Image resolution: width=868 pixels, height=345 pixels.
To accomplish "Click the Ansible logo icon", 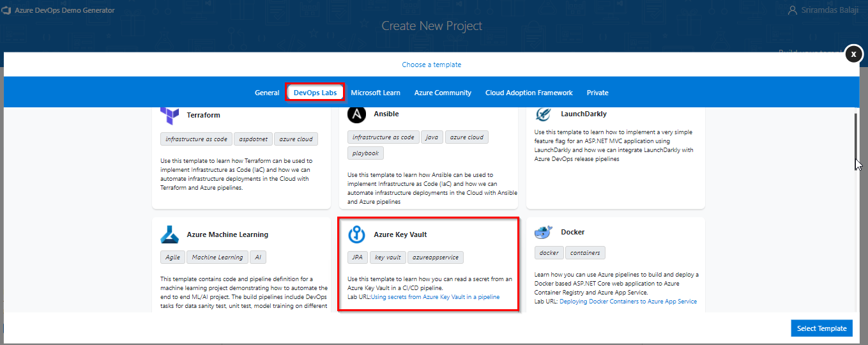I will pos(356,114).
